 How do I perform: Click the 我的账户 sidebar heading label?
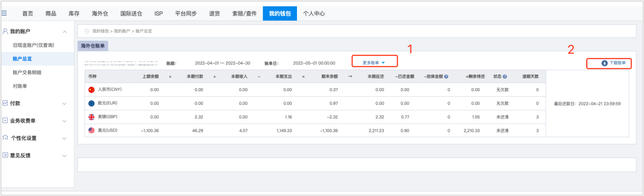tap(20, 31)
